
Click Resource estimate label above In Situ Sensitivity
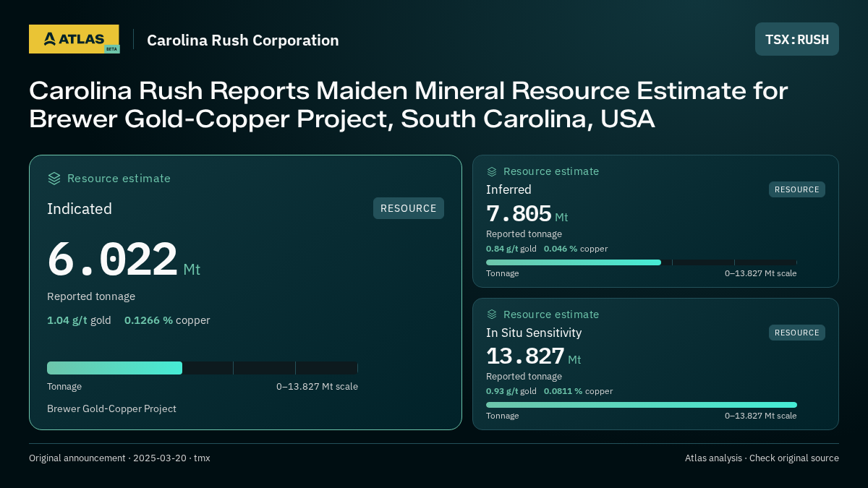click(x=551, y=314)
